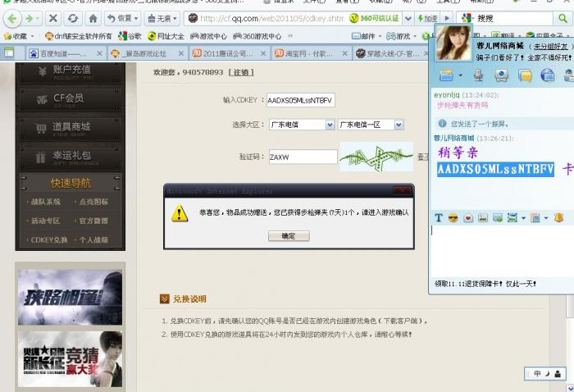This screenshot has height=392, width=574.
Task: Stop page loading with the X button
Action: pyautogui.click(x=53, y=18)
